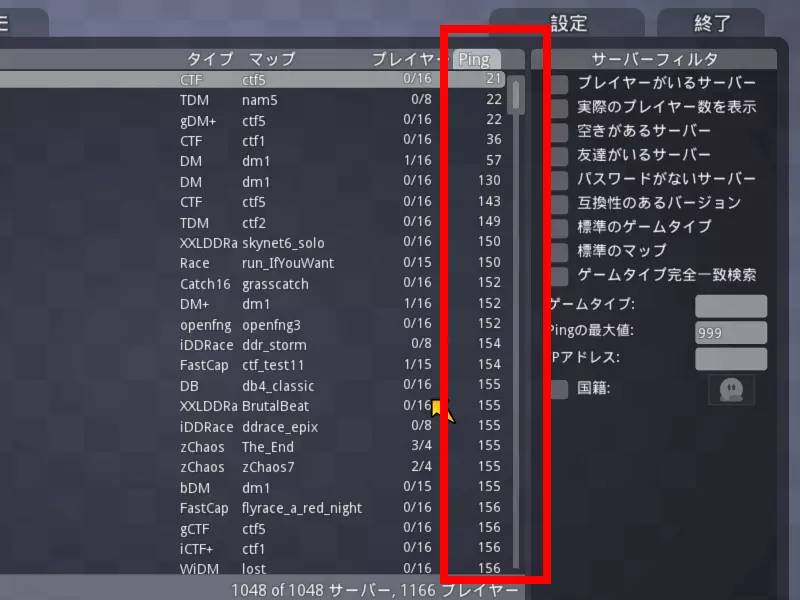Toggle 実際のプレイヤー数を表示 checkbox
This screenshot has height=600, width=800.
coord(560,108)
